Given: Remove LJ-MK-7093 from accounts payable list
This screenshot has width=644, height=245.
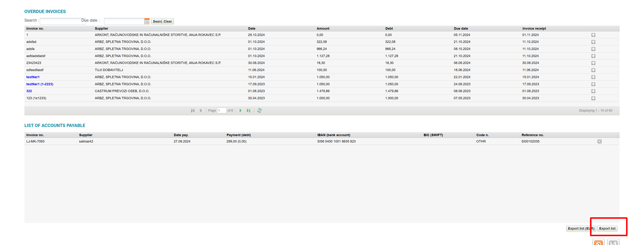Looking at the screenshot, I should (599, 141).
